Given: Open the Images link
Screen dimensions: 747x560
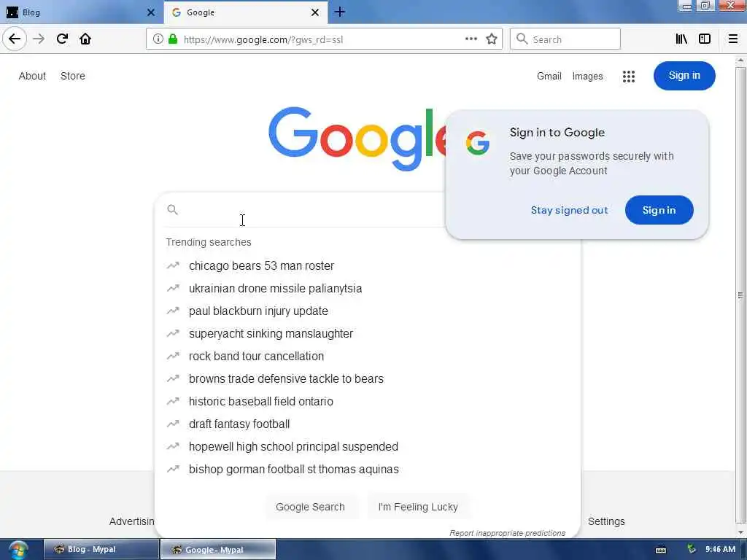Looking at the screenshot, I should pos(587,76).
